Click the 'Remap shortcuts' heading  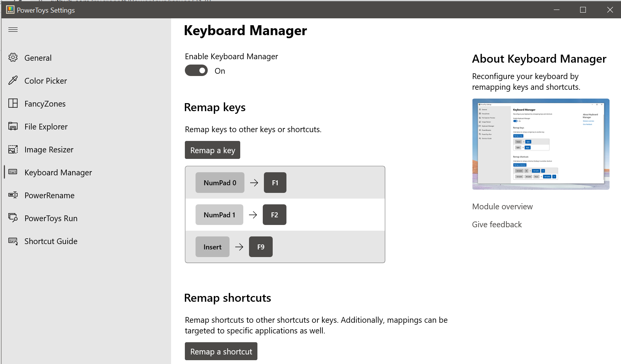click(x=228, y=298)
